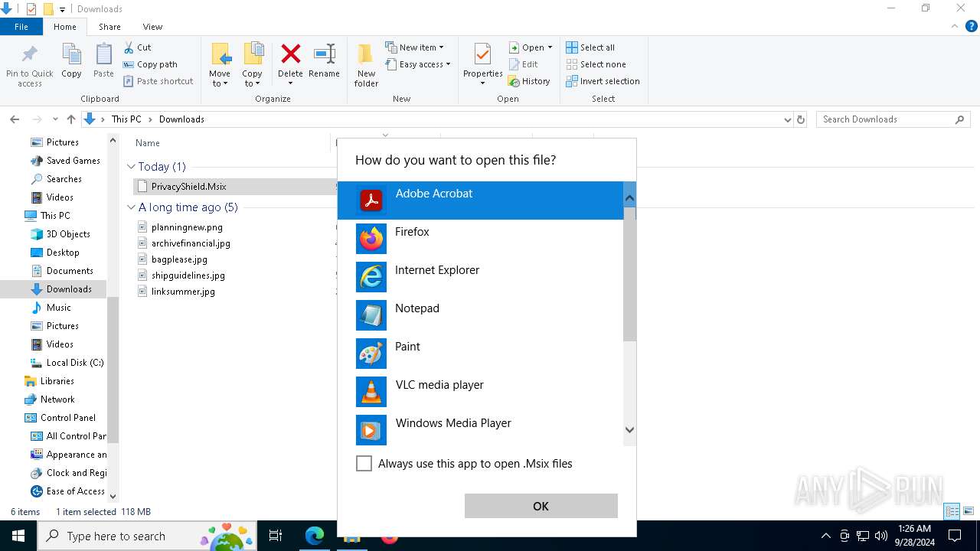
Task: Click the New folder icon
Action: [366, 54]
